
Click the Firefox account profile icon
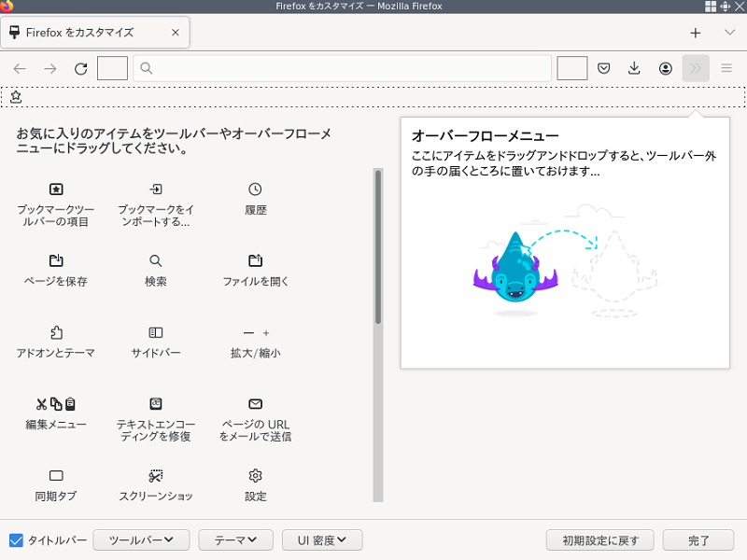click(x=665, y=68)
